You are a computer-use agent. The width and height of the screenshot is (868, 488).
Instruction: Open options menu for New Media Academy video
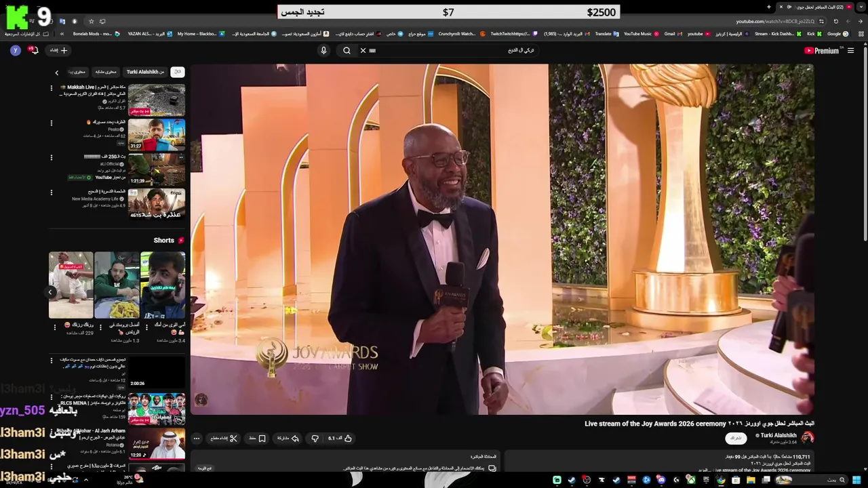(x=51, y=192)
